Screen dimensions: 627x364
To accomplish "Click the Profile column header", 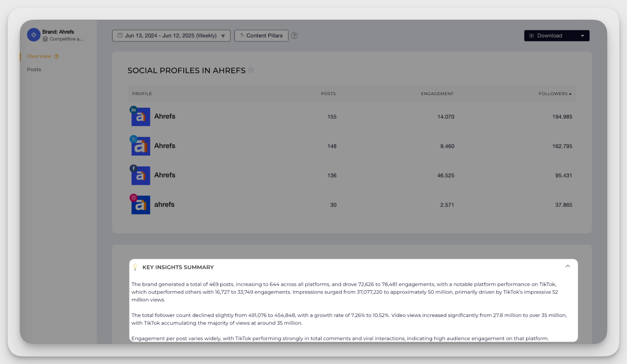I will [142, 94].
